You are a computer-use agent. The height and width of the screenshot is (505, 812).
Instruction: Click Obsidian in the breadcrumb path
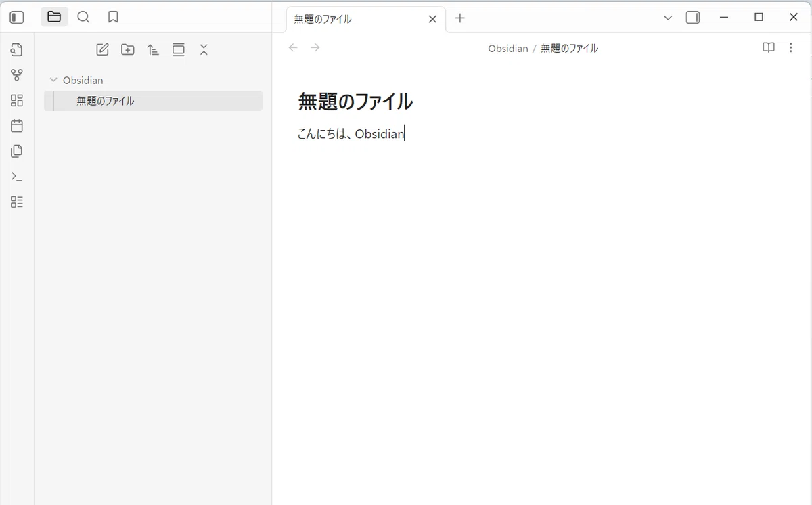click(508, 49)
